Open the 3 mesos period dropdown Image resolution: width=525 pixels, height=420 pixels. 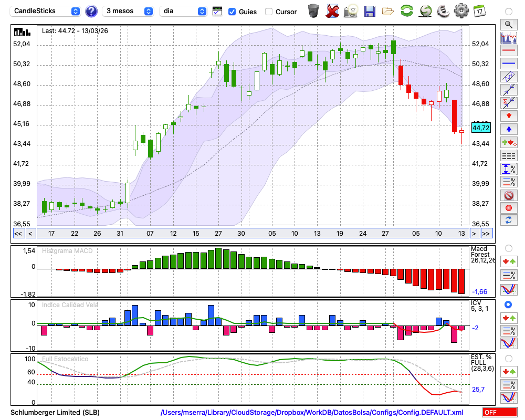(128, 11)
